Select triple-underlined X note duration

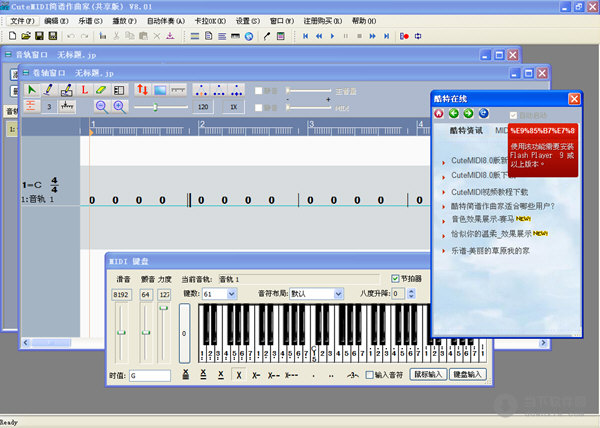pos(186,375)
